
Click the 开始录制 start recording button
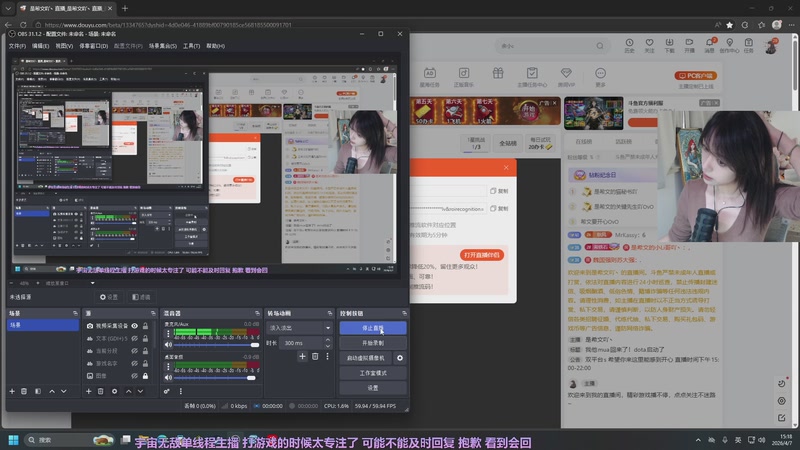pos(373,343)
